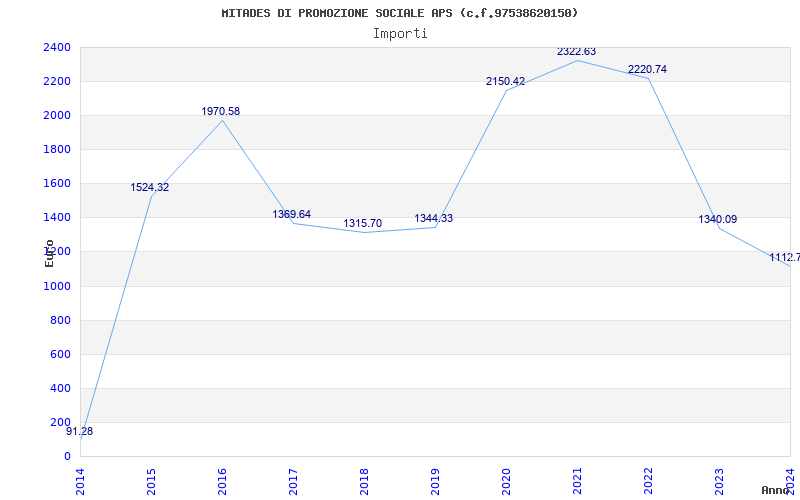Click the 600 y-axis value

click(60, 355)
